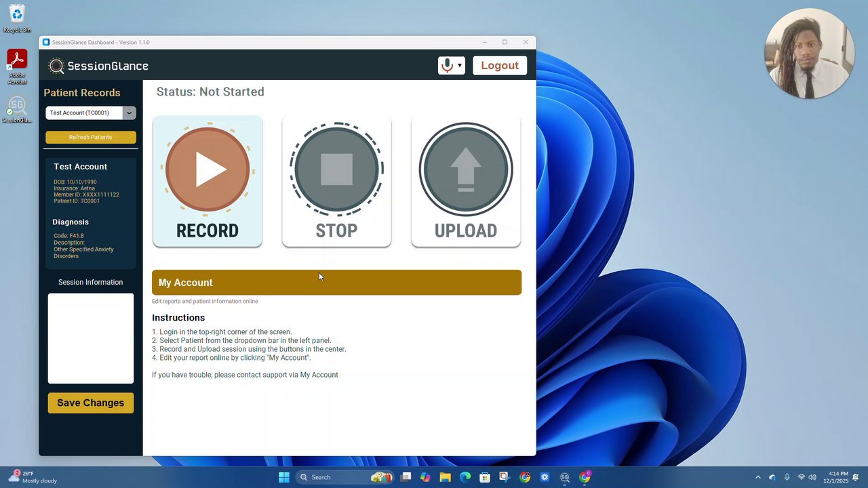Click the "Patient ID: TC0001" line
The height and width of the screenshot is (488, 868).
click(x=77, y=201)
